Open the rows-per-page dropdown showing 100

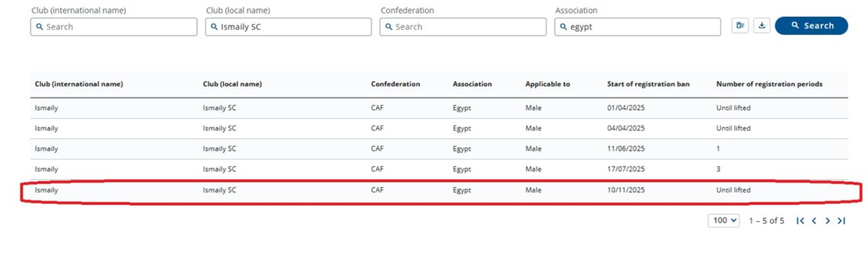pos(723,221)
